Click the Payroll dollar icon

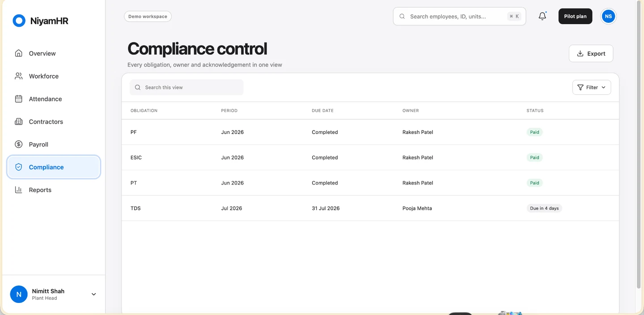click(x=18, y=144)
